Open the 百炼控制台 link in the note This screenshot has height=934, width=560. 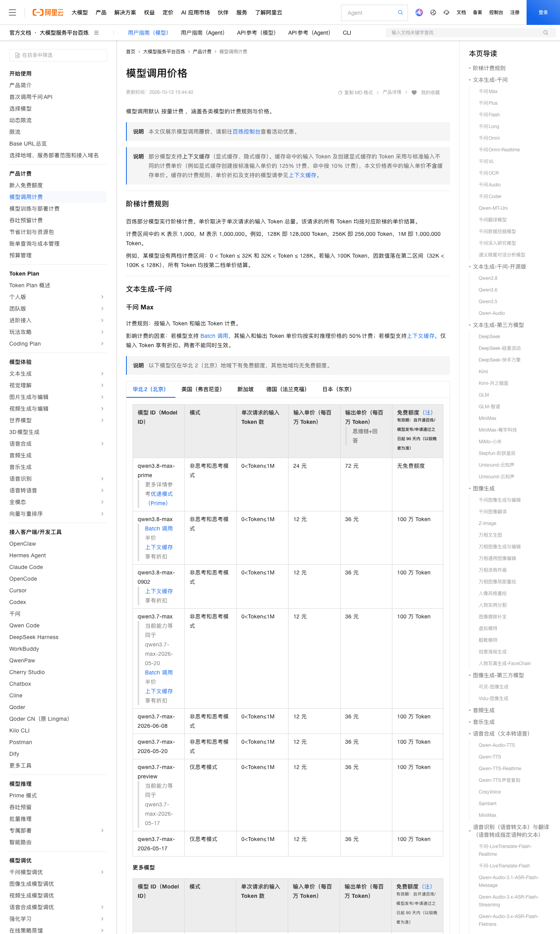coord(247,132)
